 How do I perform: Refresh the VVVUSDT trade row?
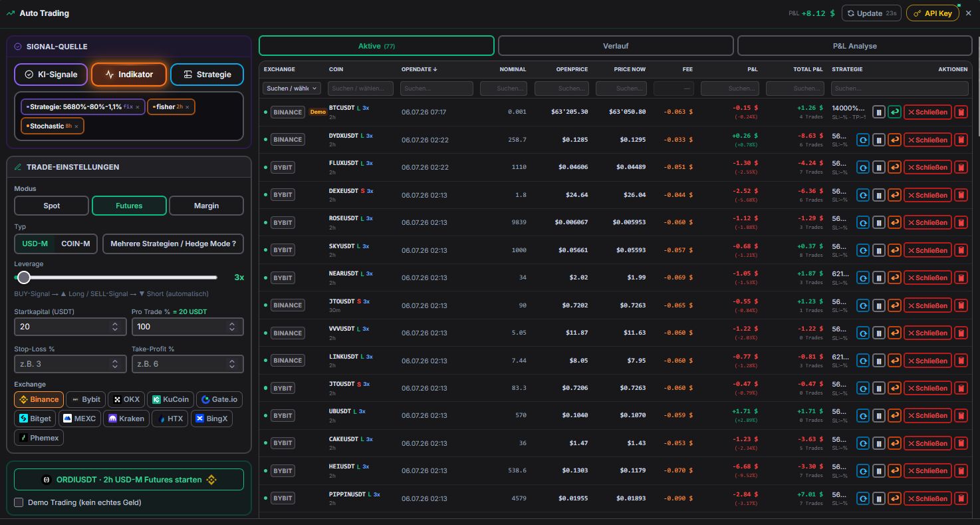point(863,333)
